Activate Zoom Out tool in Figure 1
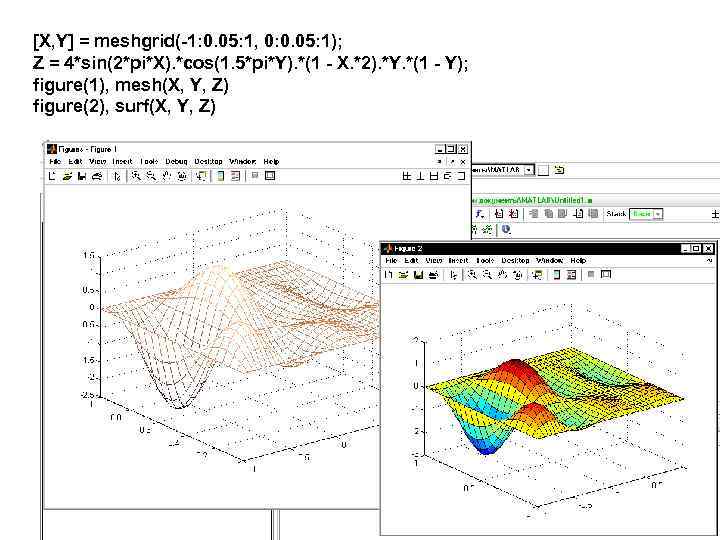Image resolution: width=720 pixels, height=540 pixels. (x=152, y=176)
